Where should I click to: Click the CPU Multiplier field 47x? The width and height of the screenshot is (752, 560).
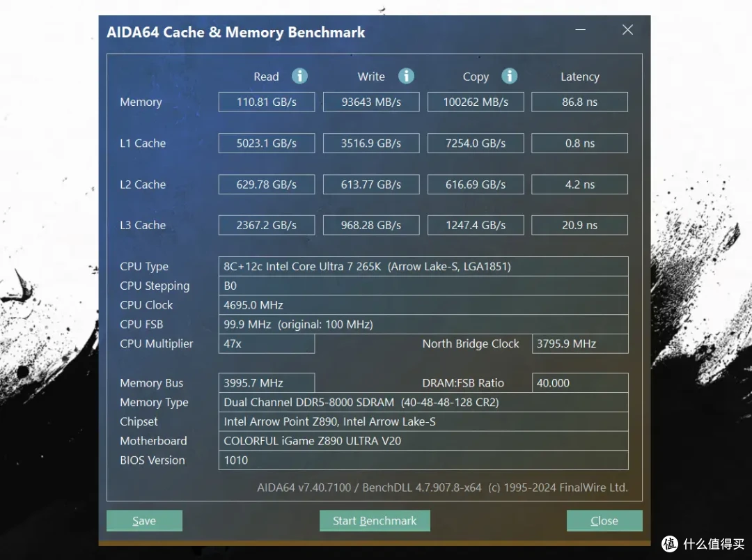[x=267, y=343]
